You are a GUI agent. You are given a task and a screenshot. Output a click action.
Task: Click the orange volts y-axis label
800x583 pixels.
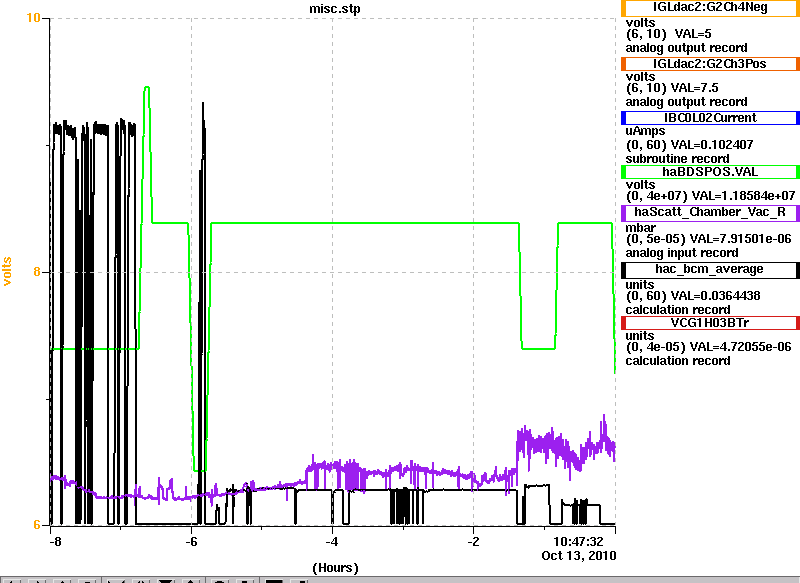8,271
